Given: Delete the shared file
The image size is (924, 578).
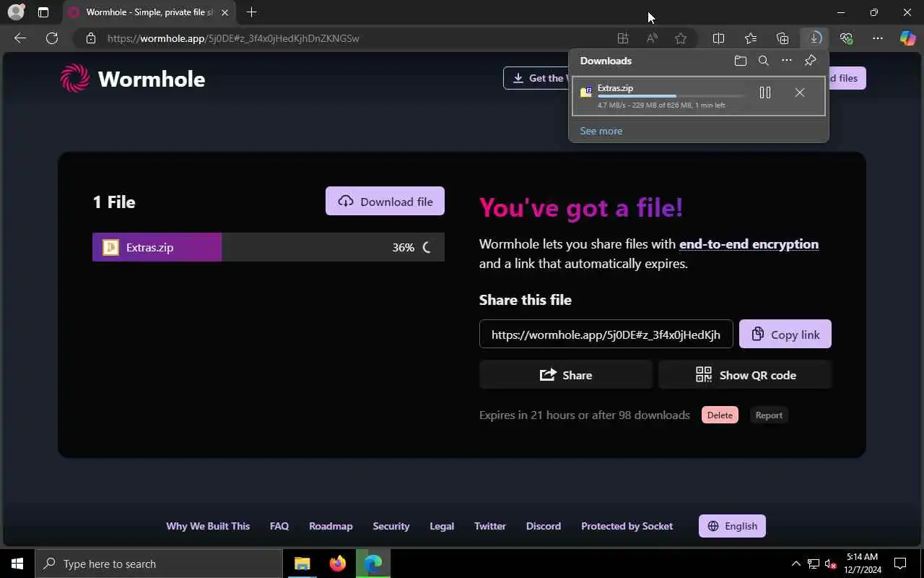Looking at the screenshot, I should coord(720,415).
